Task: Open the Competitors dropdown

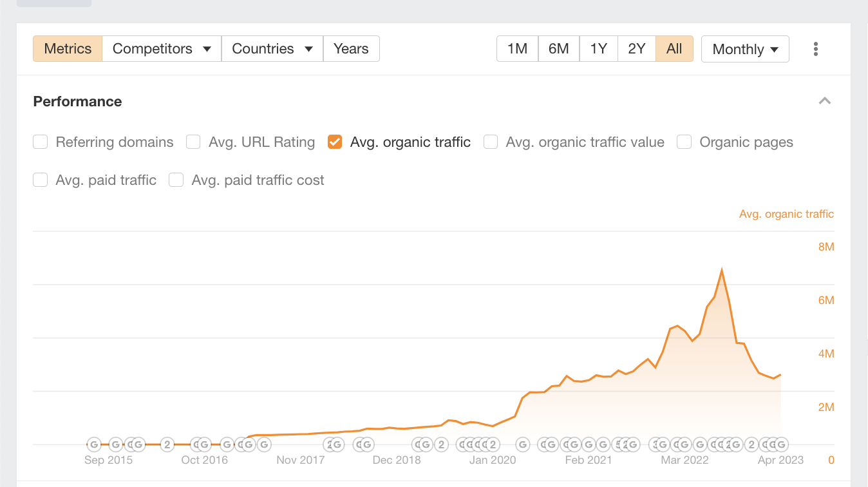Action: [x=160, y=48]
